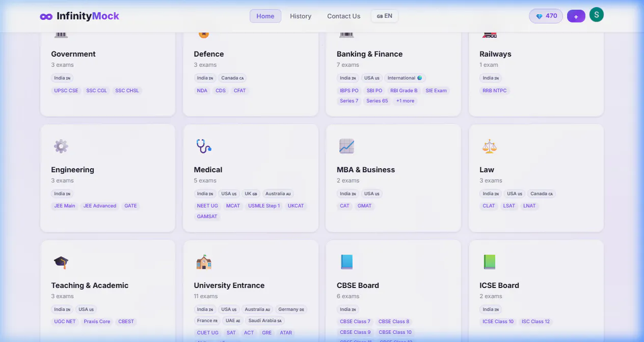Screen dimensions: 644x342
Task: Click the plus add credits button
Action: pos(576,16)
